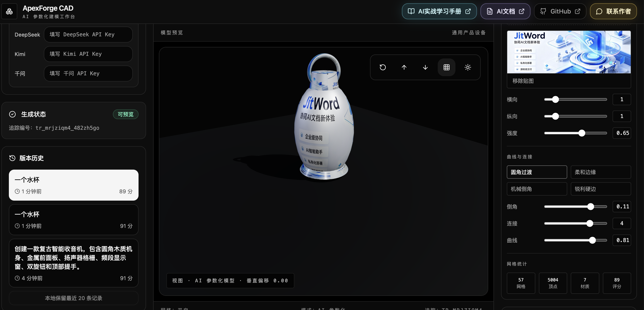The image size is (644, 310).
Task: Move the model up with the arrow icon
Action: click(404, 67)
